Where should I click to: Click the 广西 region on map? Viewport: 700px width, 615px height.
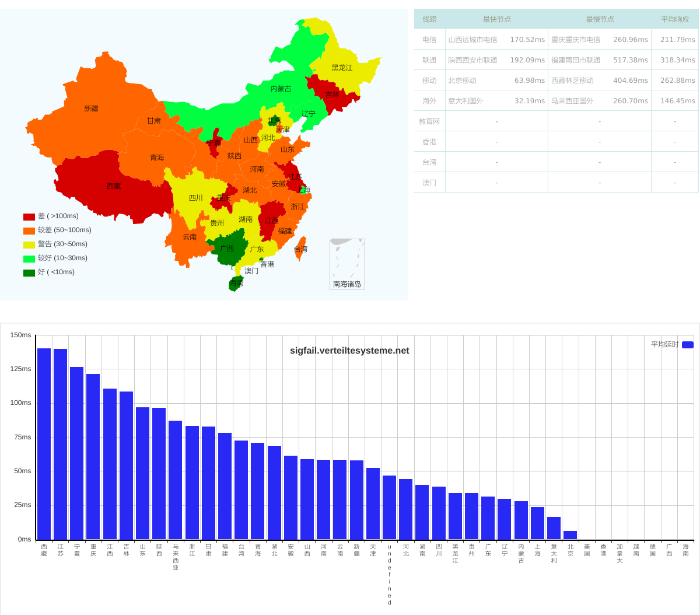tap(226, 249)
